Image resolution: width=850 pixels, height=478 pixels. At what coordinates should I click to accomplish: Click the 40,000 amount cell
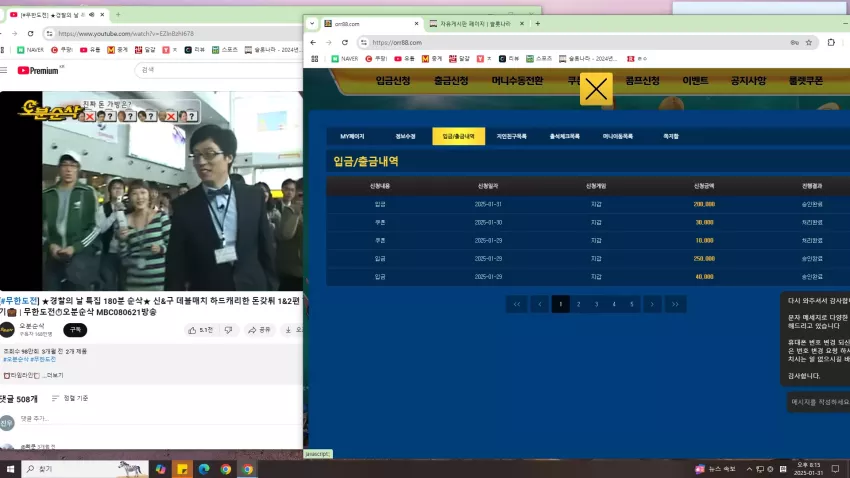pyautogui.click(x=704, y=276)
